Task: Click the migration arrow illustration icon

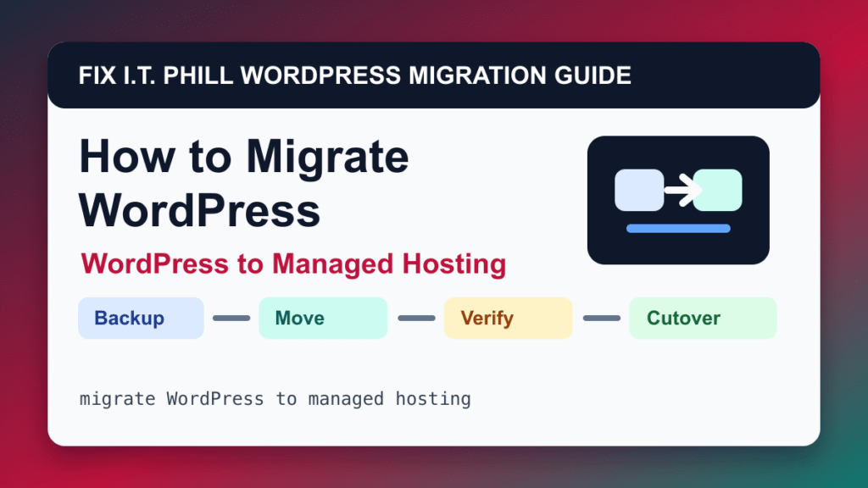Action: (678, 200)
